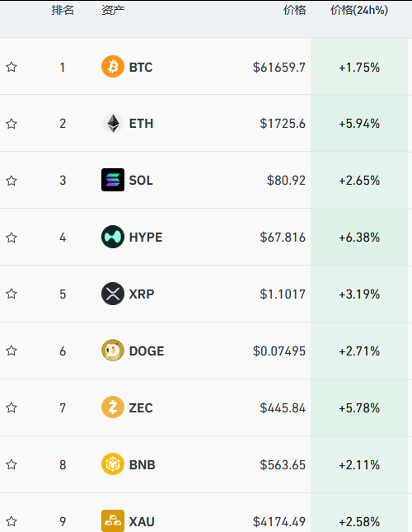The image size is (412, 532).
Task: Click the Zcash ZEC coin icon
Action: pos(113,407)
